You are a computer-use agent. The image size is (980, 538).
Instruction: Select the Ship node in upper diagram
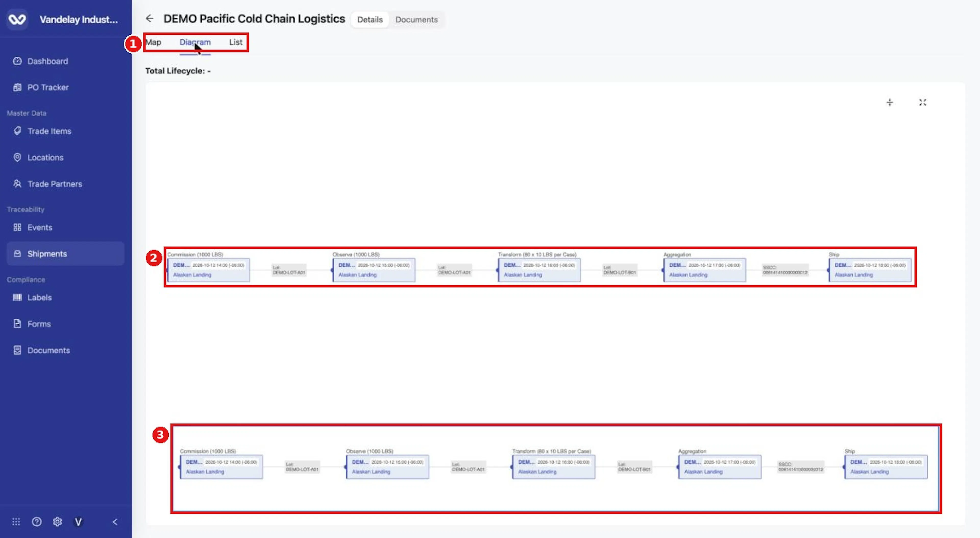870,270
